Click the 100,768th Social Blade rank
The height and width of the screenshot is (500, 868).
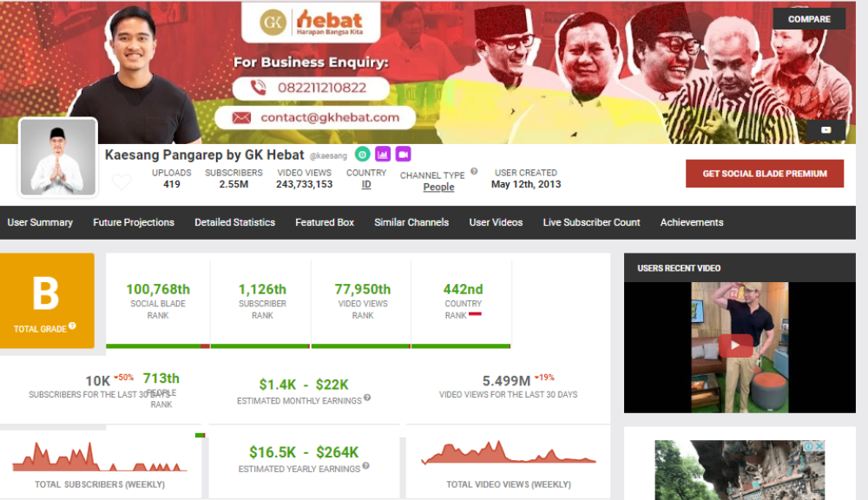pos(158,289)
